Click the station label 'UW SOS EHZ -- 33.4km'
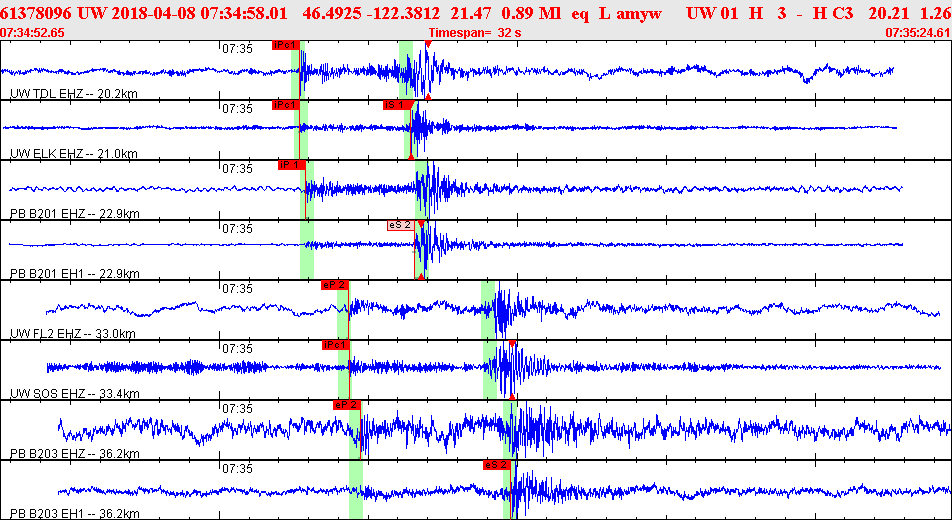 click(x=75, y=394)
